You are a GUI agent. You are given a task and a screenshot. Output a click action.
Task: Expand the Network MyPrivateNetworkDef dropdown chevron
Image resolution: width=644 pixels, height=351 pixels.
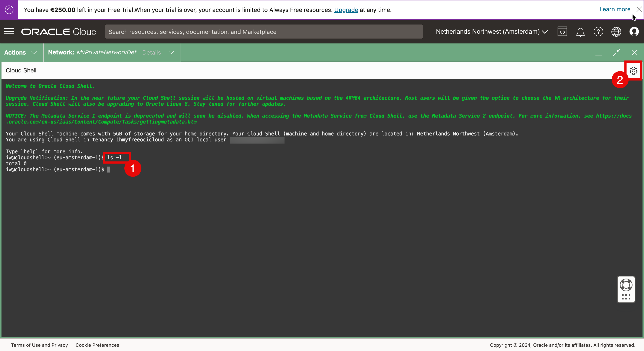pos(171,52)
